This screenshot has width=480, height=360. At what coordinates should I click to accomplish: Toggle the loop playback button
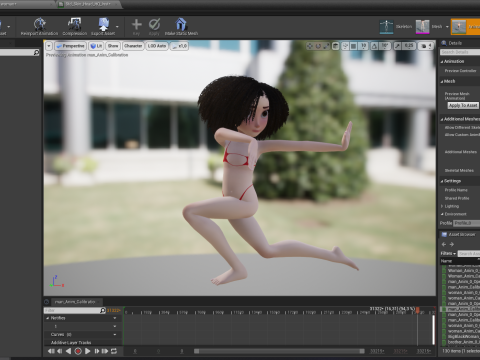(x=114, y=351)
